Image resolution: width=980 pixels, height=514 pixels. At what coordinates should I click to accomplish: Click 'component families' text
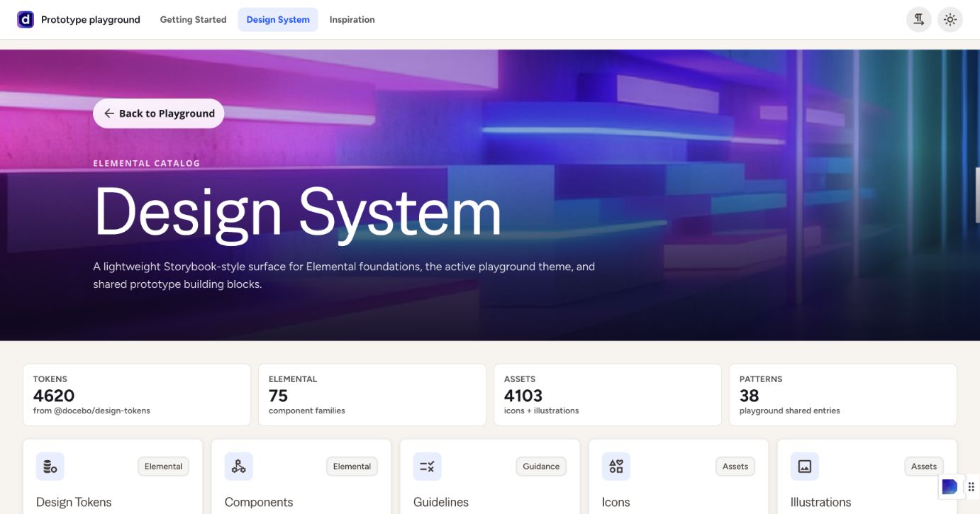(x=307, y=410)
